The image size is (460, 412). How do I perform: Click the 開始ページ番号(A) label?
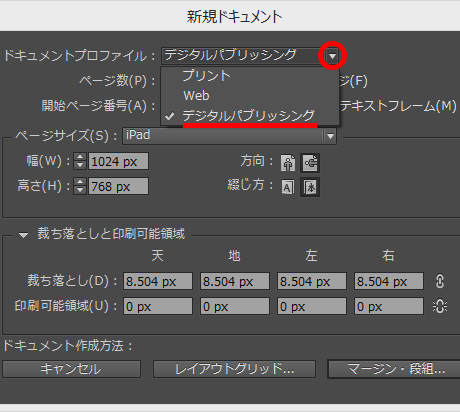98,106
